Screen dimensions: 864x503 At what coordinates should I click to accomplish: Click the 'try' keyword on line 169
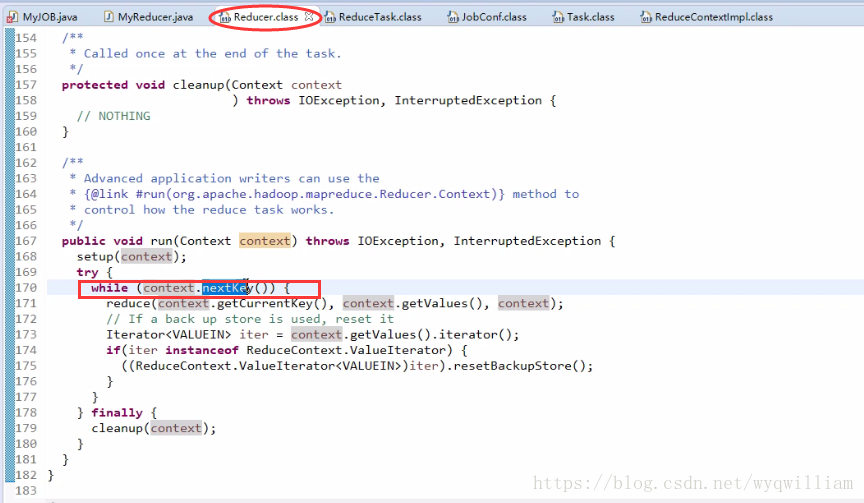pyautogui.click(x=87, y=272)
